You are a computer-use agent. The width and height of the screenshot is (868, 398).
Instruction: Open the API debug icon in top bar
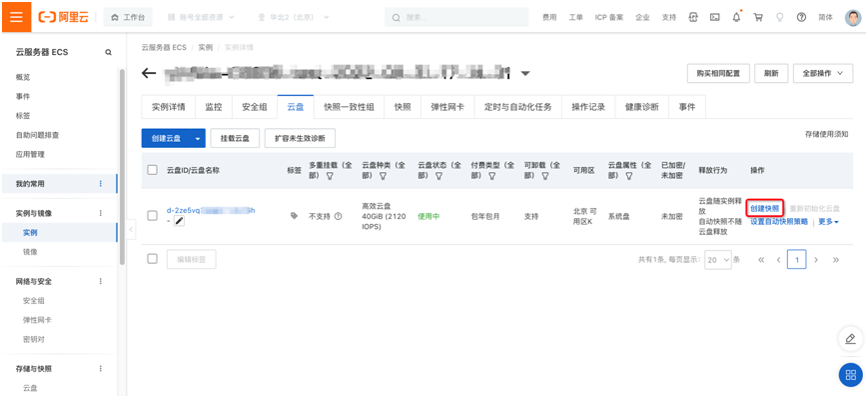[693, 17]
